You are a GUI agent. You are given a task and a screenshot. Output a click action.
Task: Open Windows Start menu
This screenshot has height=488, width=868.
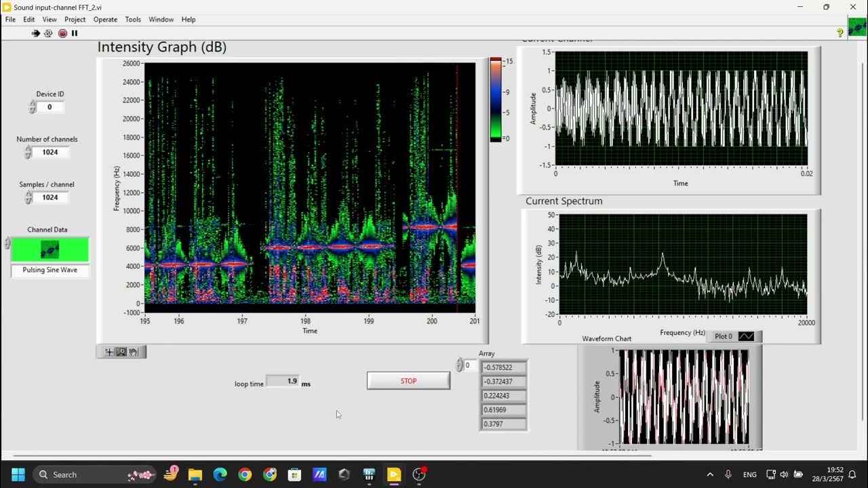click(x=18, y=474)
